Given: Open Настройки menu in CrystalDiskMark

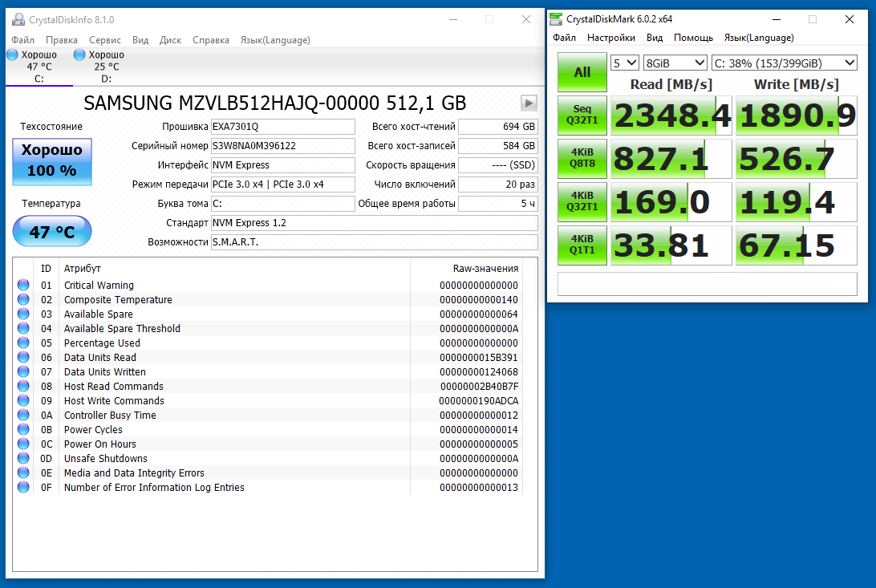Looking at the screenshot, I should (611, 38).
